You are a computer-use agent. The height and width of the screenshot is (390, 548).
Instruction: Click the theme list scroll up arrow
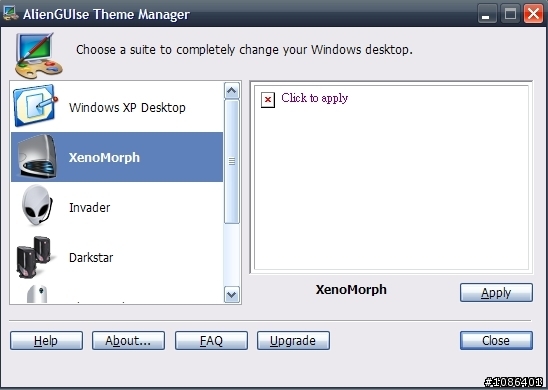[x=232, y=91]
